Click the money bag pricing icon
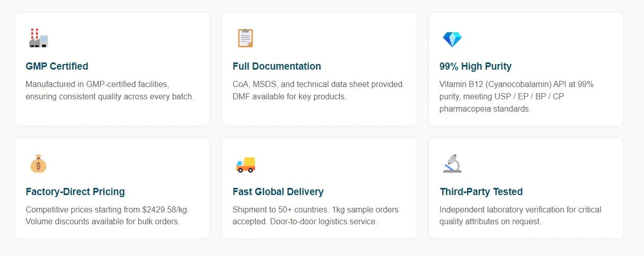 (38, 164)
